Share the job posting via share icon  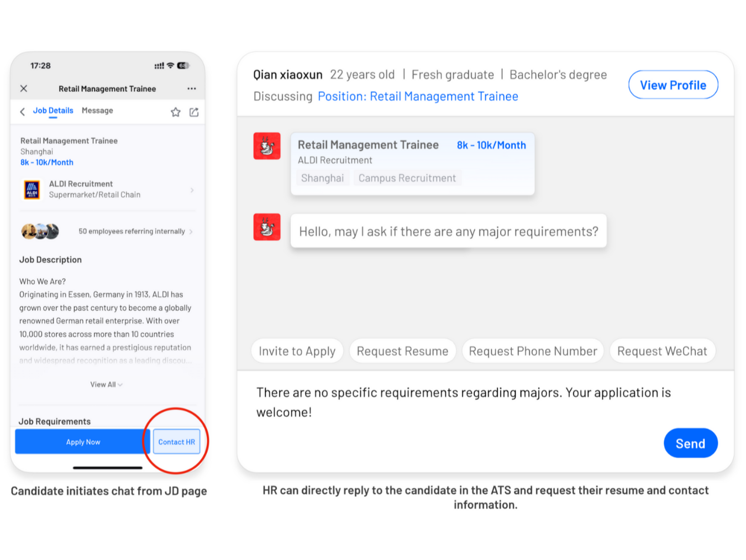[194, 112]
